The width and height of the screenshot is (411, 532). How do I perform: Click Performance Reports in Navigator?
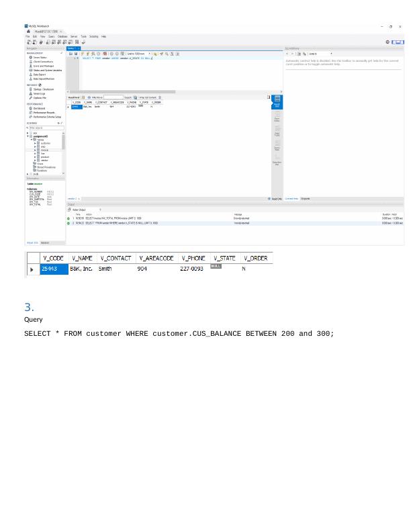(45, 112)
